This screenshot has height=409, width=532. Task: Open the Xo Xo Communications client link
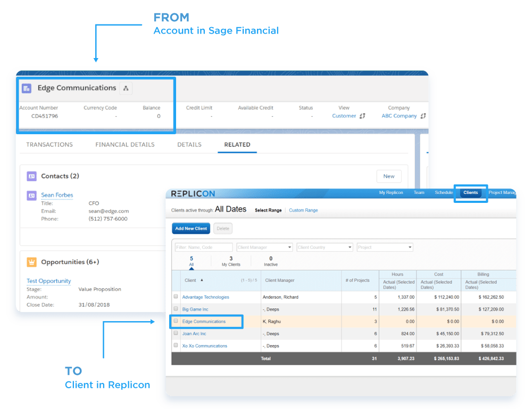pyautogui.click(x=205, y=346)
